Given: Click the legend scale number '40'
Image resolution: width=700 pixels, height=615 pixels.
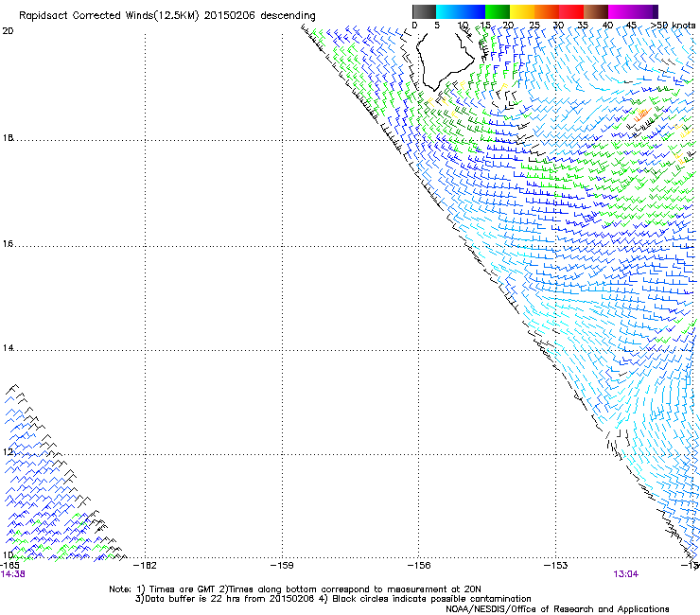Looking at the screenshot, I should (607, 26).
